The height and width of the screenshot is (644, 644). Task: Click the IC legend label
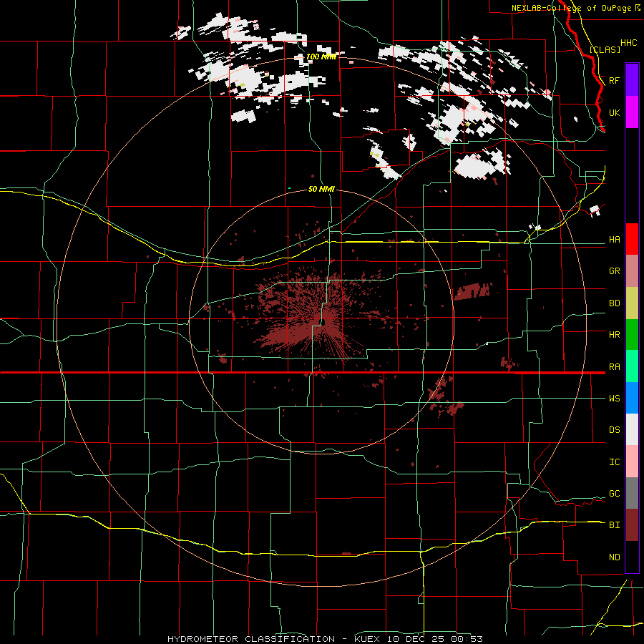(x=614, y=462)
